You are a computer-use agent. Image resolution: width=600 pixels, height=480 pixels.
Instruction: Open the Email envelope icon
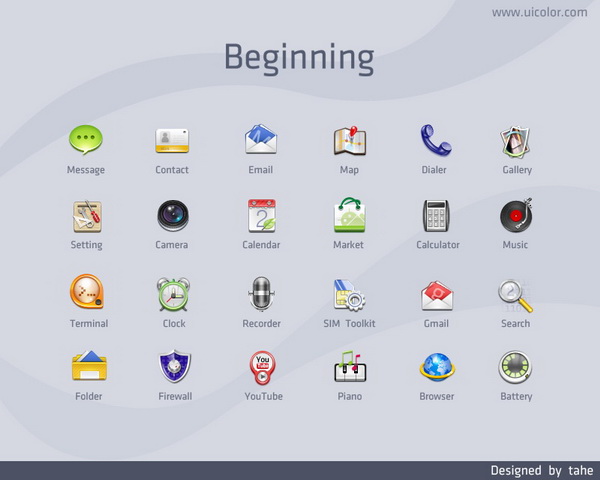click(261, 140)
